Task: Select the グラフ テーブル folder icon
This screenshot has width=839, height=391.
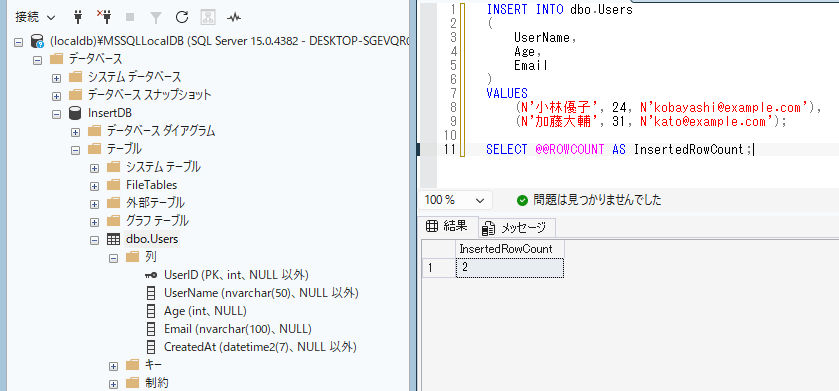Action: click(x=113, y=221)
